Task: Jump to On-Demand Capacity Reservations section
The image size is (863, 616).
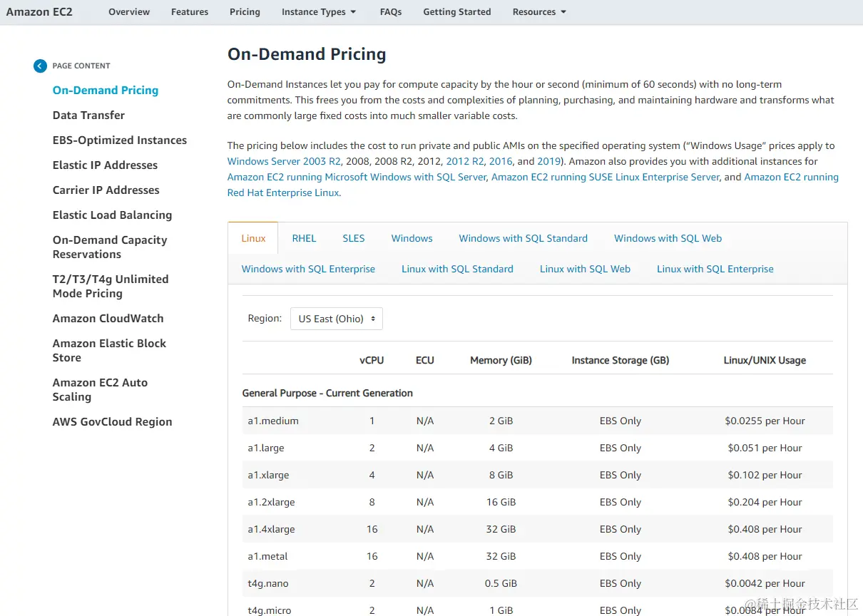Action: (110, 247)
